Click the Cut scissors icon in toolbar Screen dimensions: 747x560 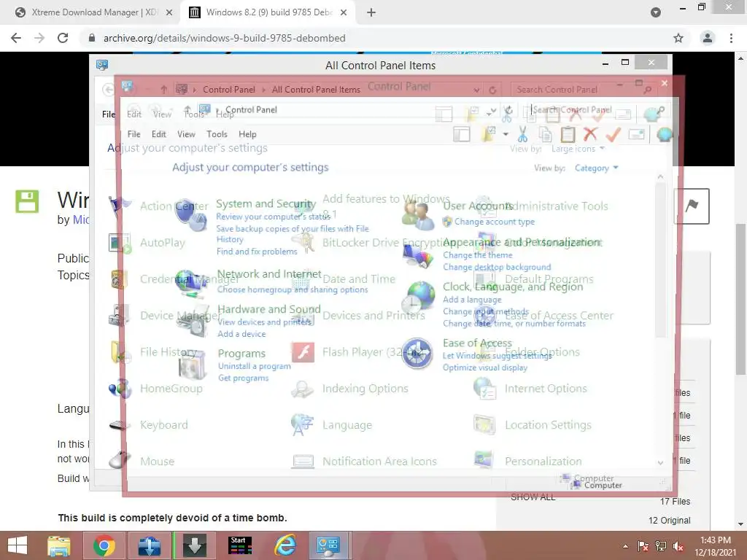pos(522,134)
